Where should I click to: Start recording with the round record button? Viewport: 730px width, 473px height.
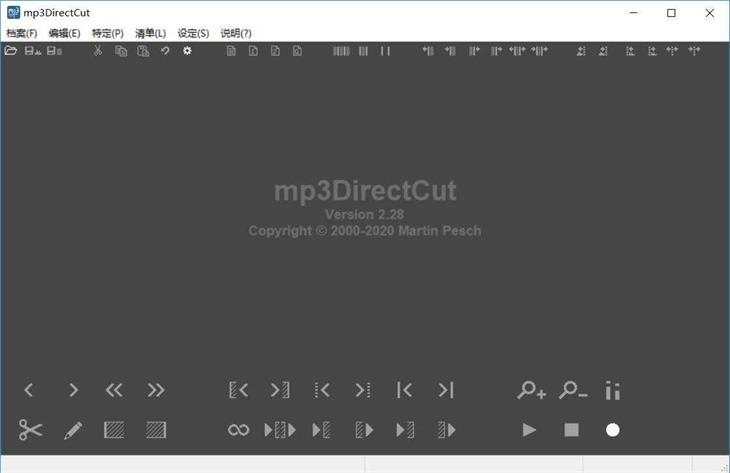click(613, 430)
